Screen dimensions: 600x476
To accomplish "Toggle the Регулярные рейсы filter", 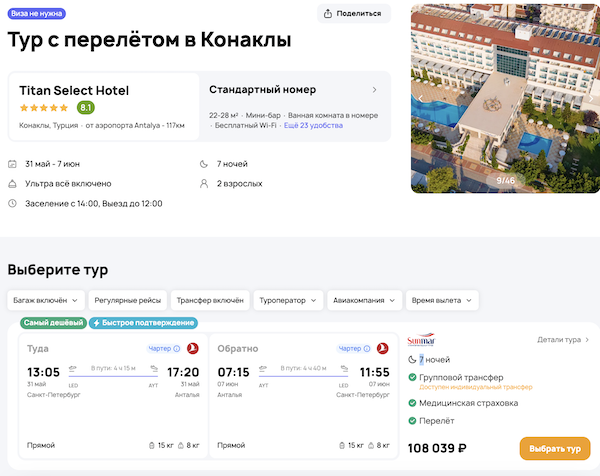I will (x=126, y=300).
